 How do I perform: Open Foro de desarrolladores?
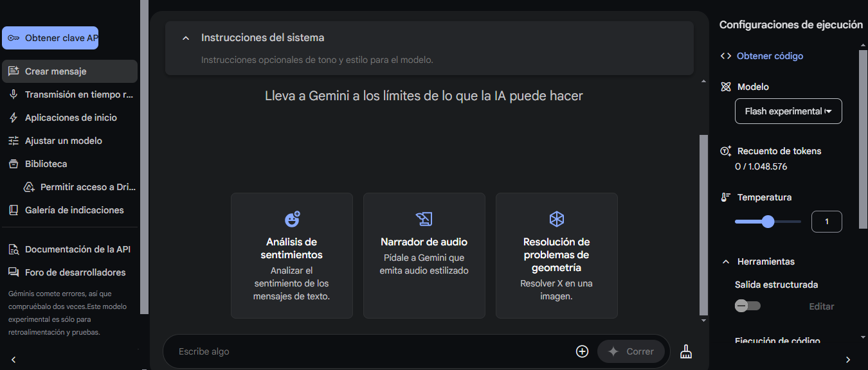point(69,272)
